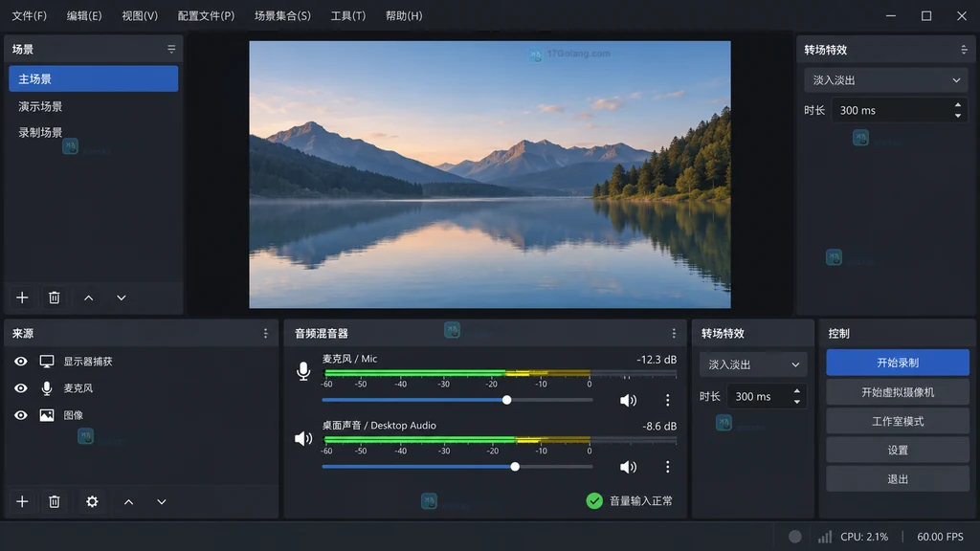Open the 工具(T) menu
Viewport: 980px width, 551px height.
pos(348,15)
